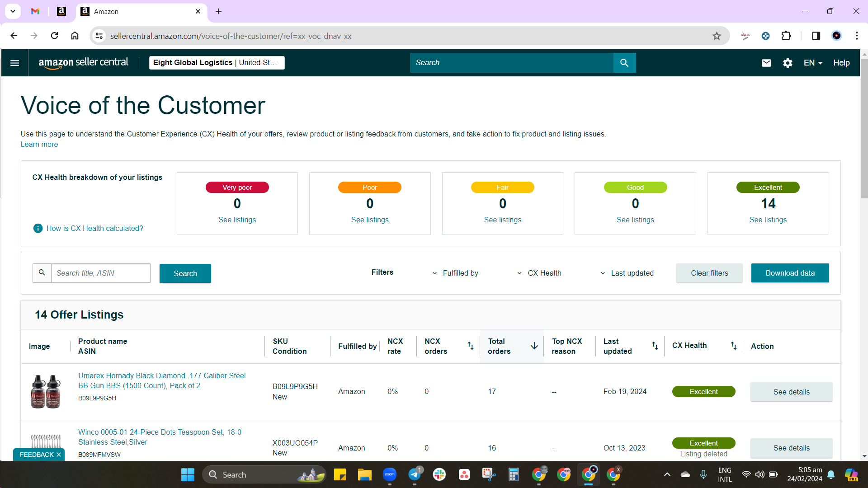Switch to the pinned Amazon tab
868x488 pixels.
coord(61,11)
